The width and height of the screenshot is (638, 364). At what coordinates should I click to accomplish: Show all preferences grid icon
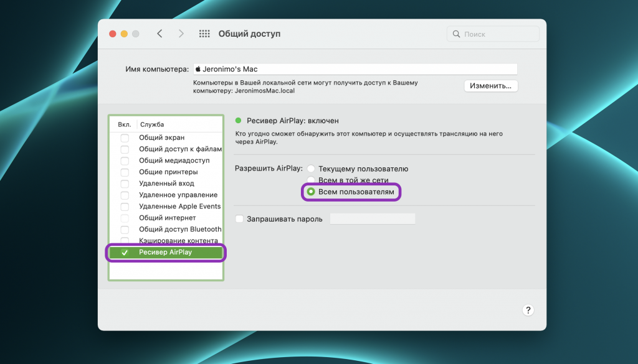pos(204,34)
